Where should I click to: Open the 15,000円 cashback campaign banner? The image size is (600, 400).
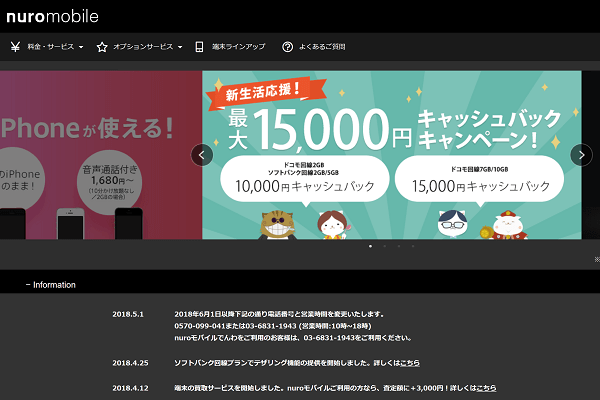[x=392, y=155]
